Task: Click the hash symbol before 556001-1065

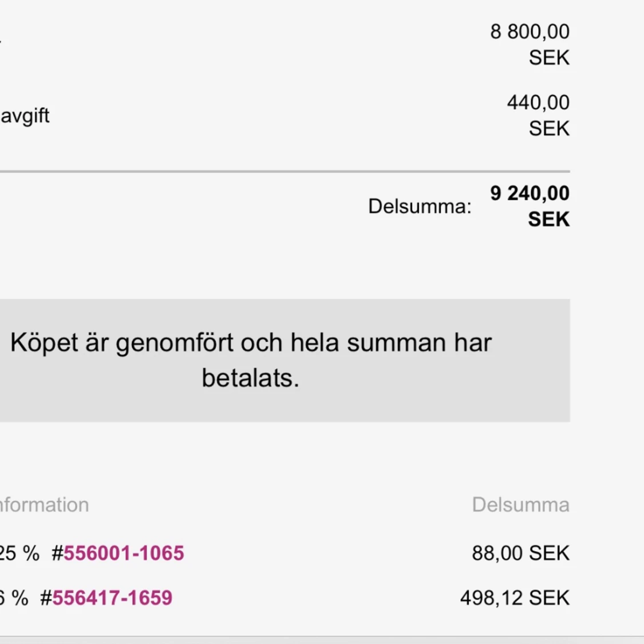Action: (x=57, y=553)
